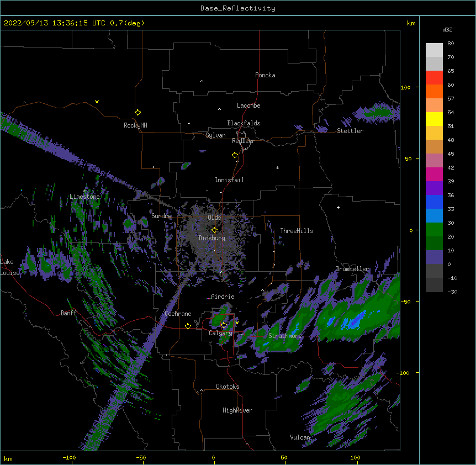The height and width of the screenshot is (465, 476).
Task: Click the dBZ legend heading
Action: click(x=447, y=29)
